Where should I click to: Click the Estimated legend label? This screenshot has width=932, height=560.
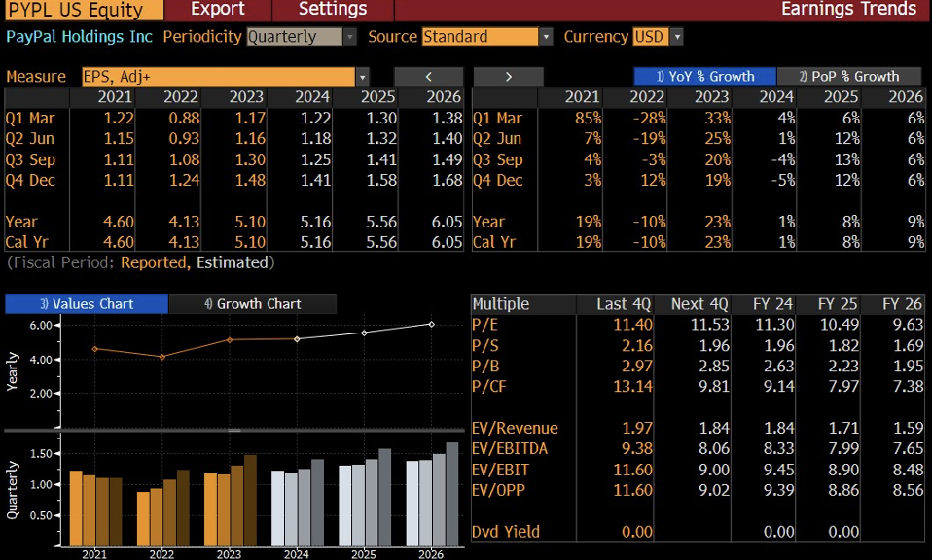[x=233, y=262]
